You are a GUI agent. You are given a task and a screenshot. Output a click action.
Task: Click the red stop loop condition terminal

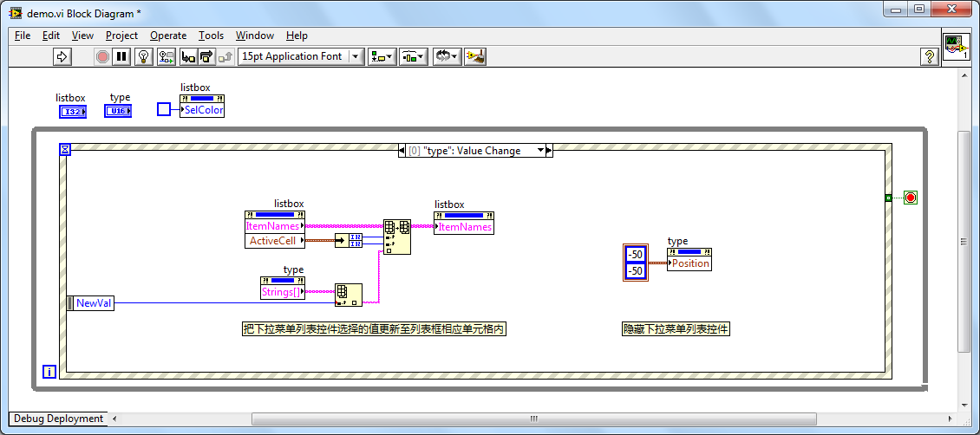tap(910, 198)
